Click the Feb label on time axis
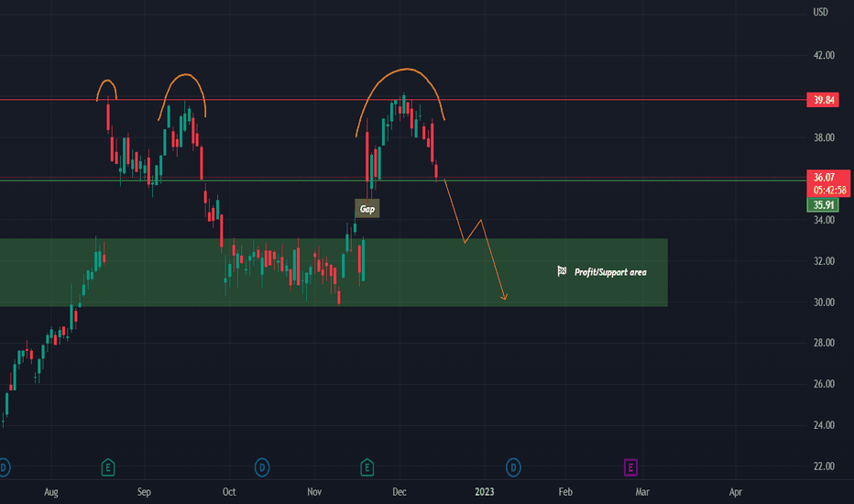This screenshot has width=854, height=504. point(565,492)
